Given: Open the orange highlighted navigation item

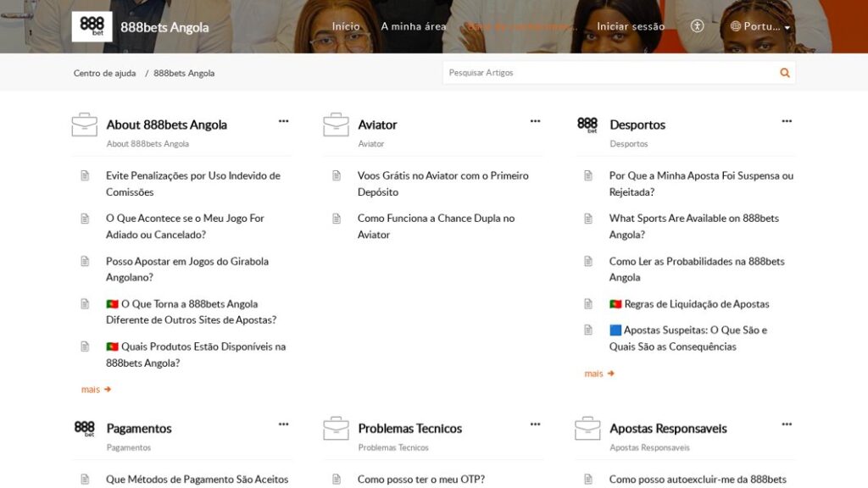Looking at the screenshot, I should click(521, 26).
